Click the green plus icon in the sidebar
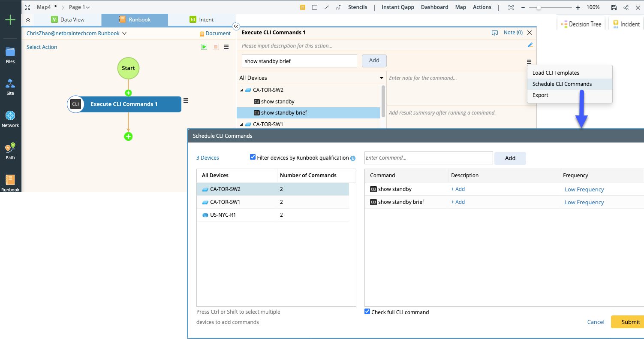The image size is (644, 339). coord(10,20)
